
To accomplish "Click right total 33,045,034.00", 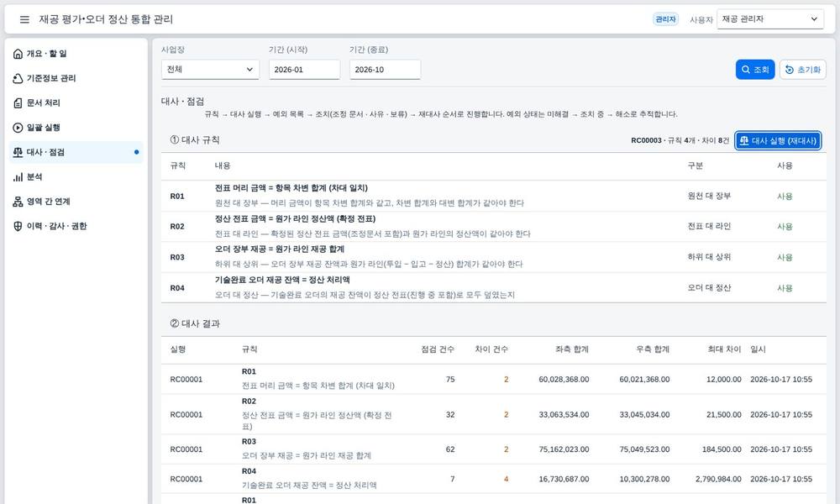I will point(644,415).
